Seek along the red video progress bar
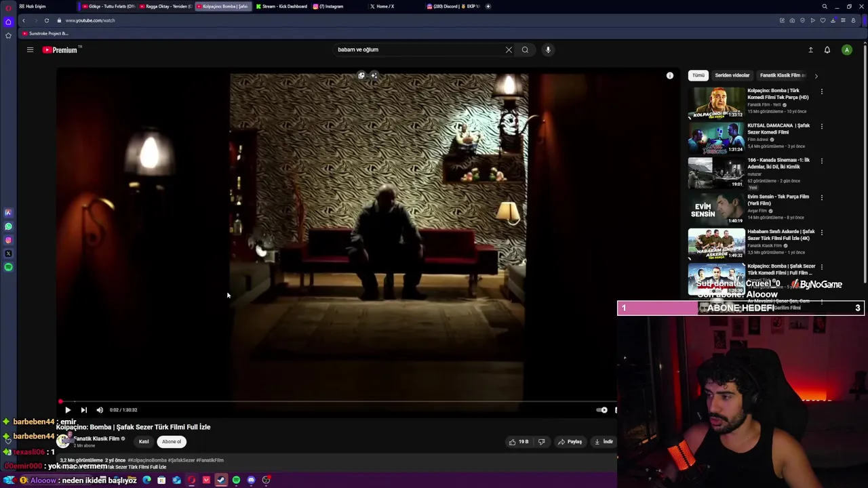This screenshot has height=488, width=868. (337, 401)
